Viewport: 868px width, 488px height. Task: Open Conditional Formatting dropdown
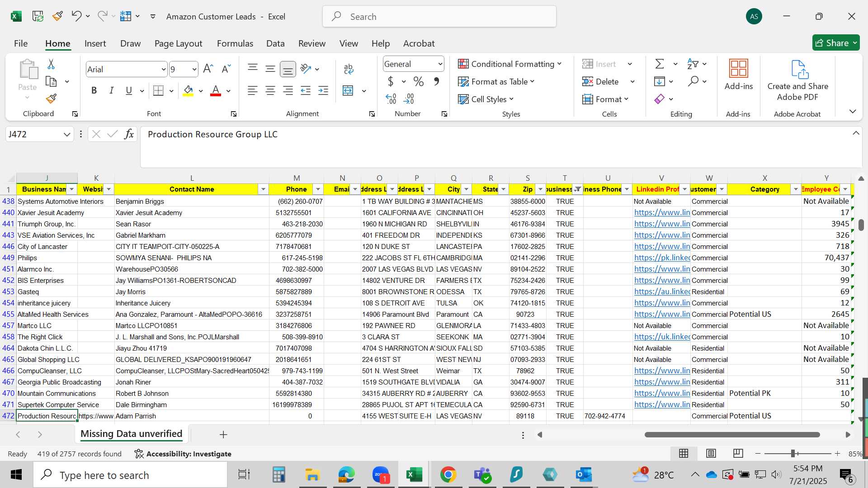[x=510, y=64]
